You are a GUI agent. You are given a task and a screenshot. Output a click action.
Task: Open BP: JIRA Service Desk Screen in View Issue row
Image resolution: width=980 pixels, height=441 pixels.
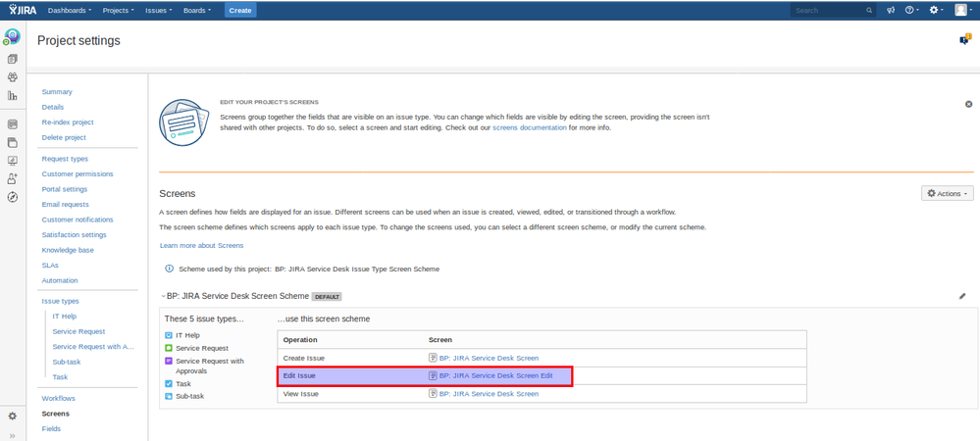[489, 394]
